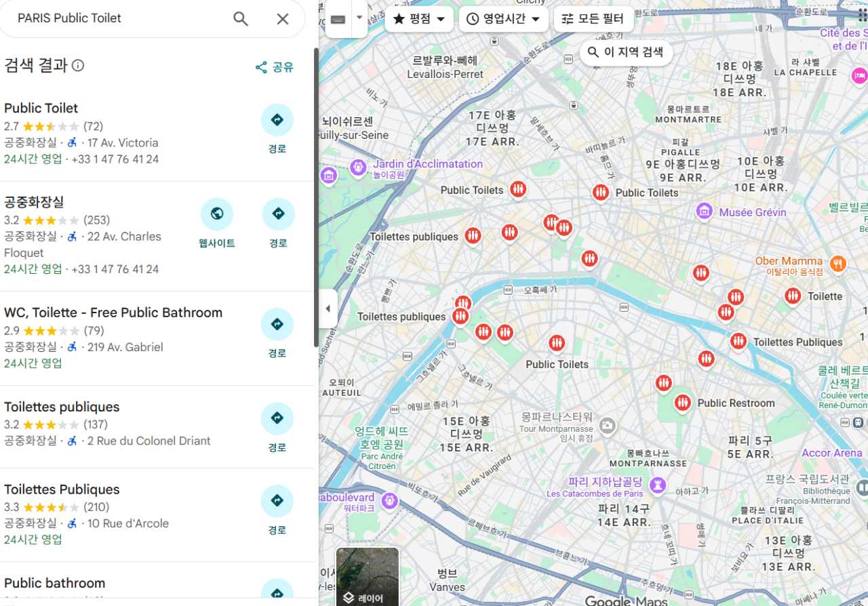Open the 레이어 layers thumbnail
Screen dimensions: 868x606
pos(368,576)
